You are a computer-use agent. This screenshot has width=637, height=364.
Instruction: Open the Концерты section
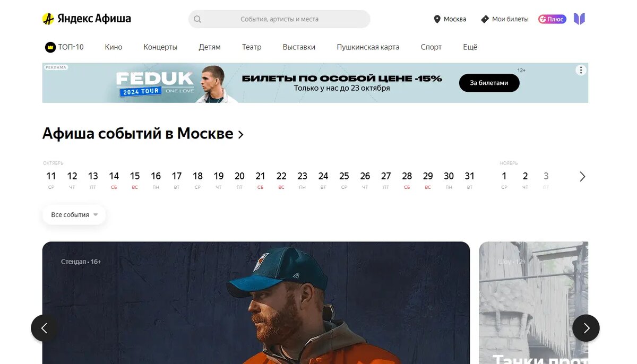pos(160,47)
